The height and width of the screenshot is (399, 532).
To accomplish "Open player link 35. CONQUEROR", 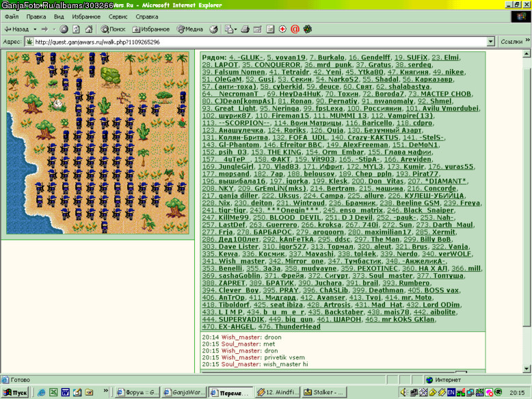I will 271,65.
